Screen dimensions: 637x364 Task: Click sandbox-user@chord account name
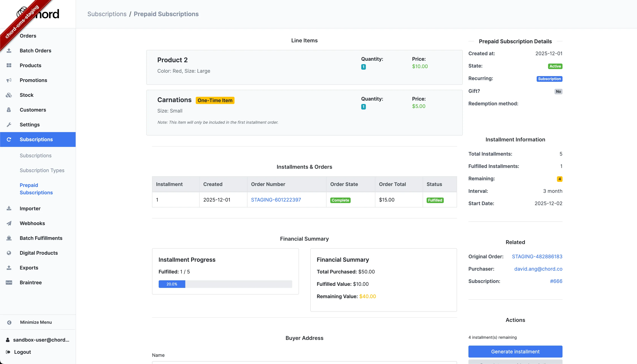click(41, 340)
